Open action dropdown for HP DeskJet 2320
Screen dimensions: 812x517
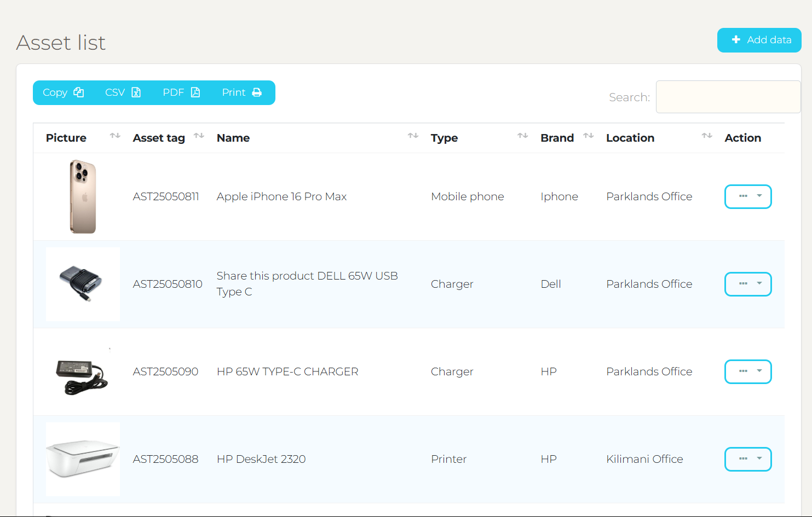[x=748, y=459]
